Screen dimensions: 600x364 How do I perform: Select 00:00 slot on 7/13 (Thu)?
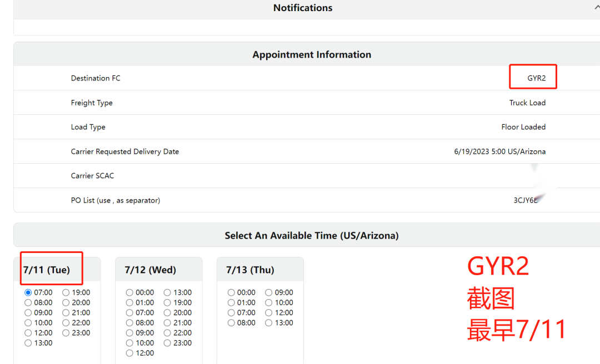click(231, 292)
